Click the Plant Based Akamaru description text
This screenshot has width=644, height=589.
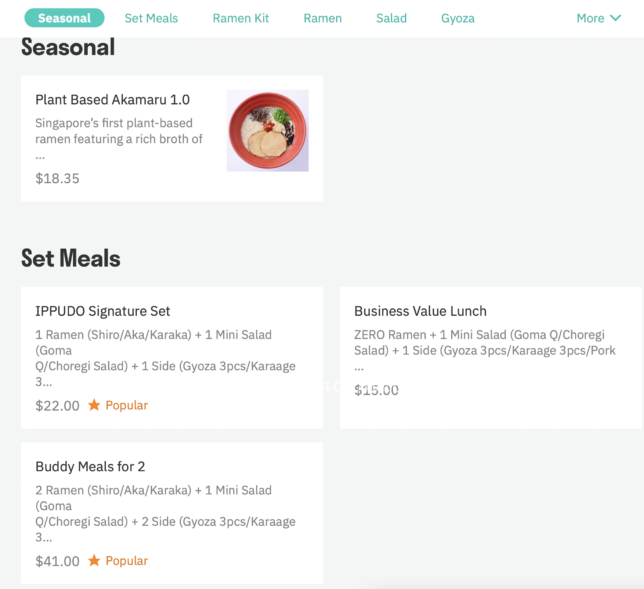[x=119, y=132]
